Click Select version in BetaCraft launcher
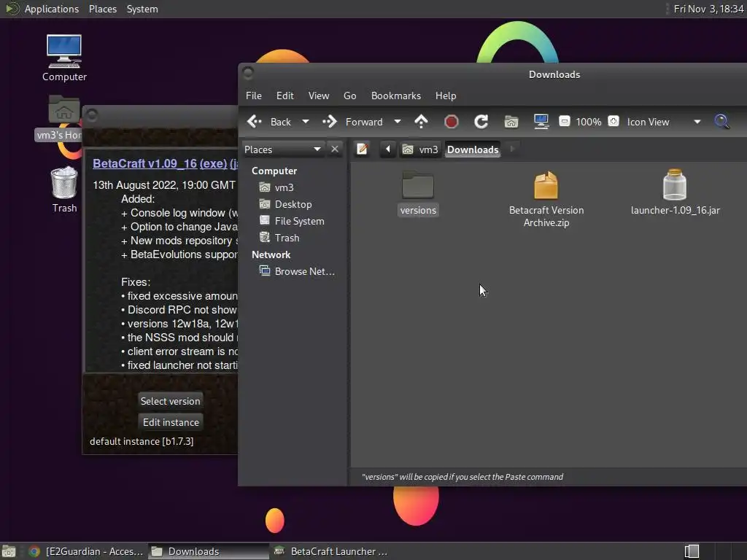Viewport: 747px width, 560px height. [x=170, y=401]
